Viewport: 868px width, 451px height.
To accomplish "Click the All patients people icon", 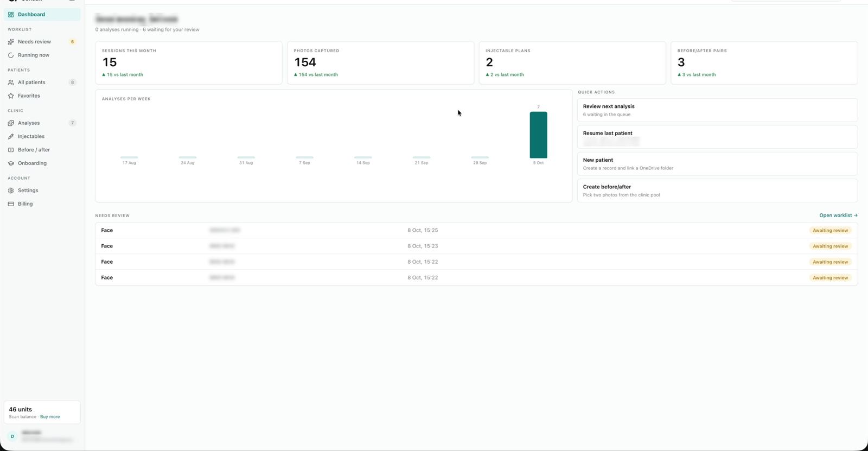I will 11,82.
